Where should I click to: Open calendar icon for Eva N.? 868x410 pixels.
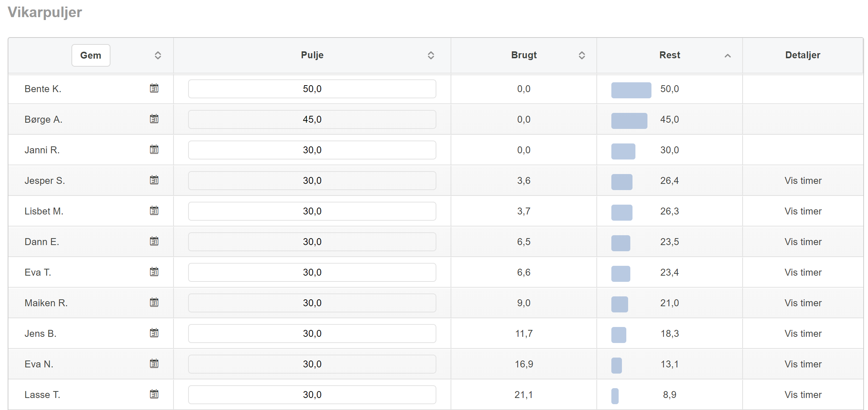click(x=154, y=363)
